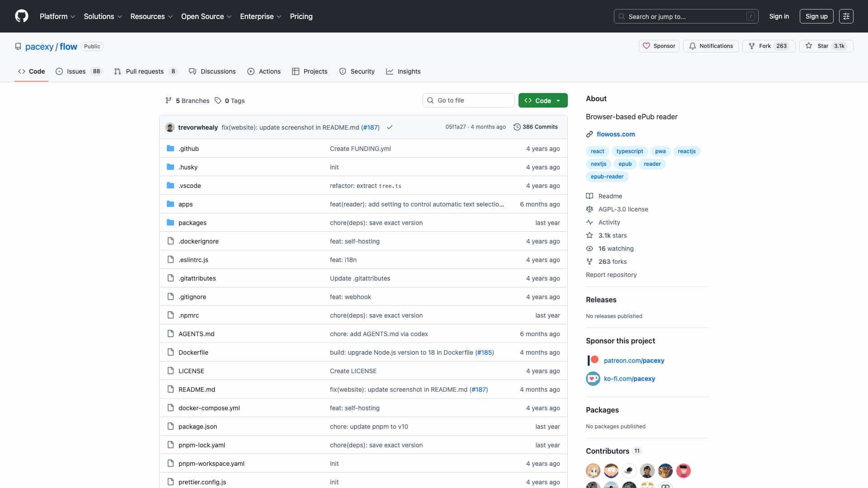Switch to the Pull requests tab
Screen dimensions: 868x488
146,71
